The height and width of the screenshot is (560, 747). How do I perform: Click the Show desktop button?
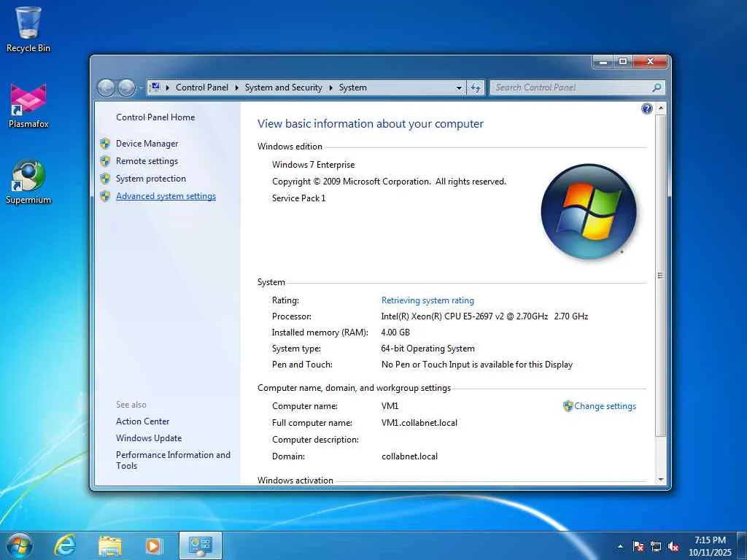pyautogui.click(x=742, y=545)
